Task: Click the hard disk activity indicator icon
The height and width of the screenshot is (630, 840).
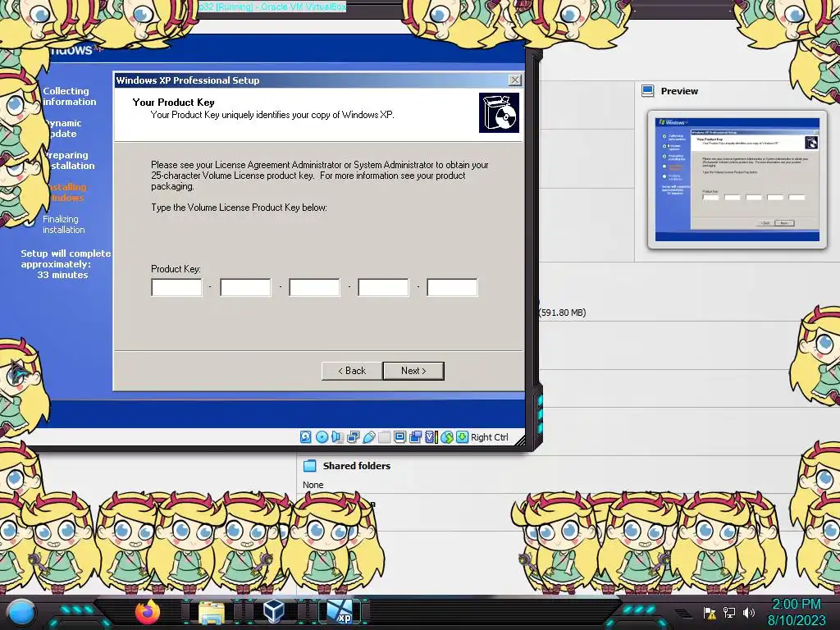Action: [305, 437]
